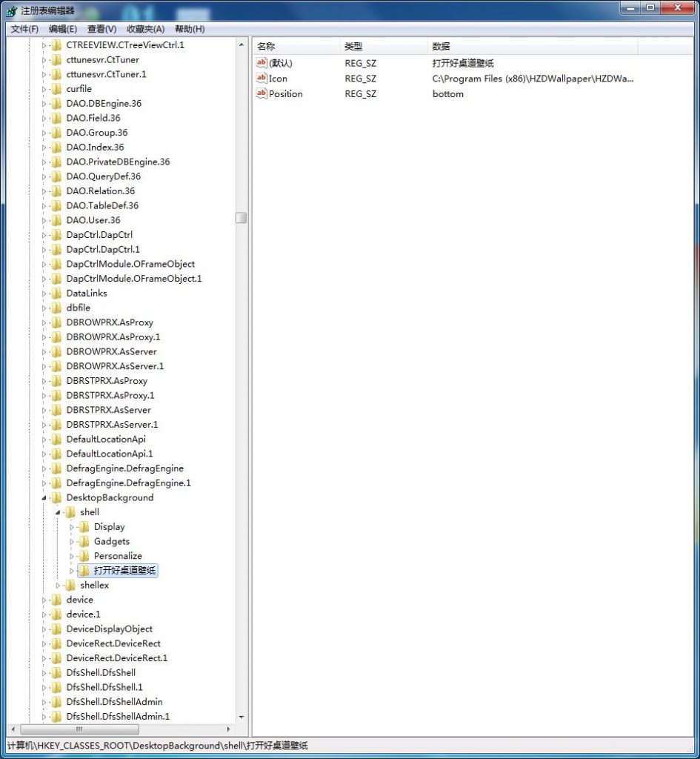This screenshot has height=759, width=700.
Task: Sort values by the 类型 column header
Action: coord(383,47)
